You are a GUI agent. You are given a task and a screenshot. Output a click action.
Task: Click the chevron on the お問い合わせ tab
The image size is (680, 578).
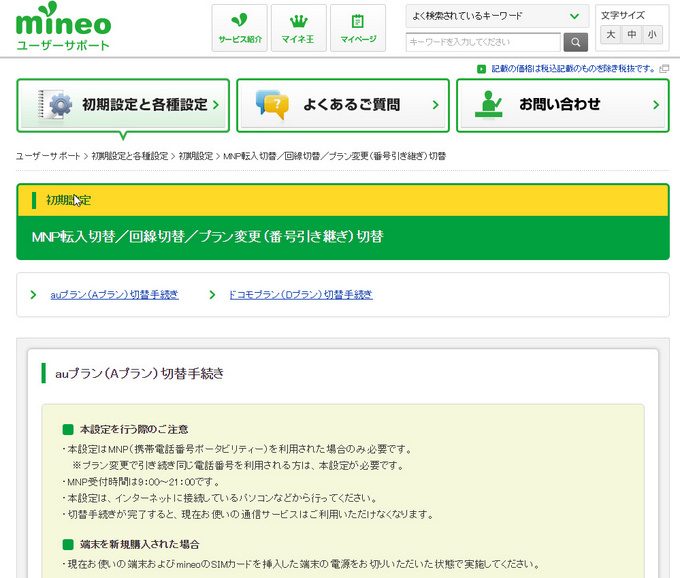coord(656,105)
